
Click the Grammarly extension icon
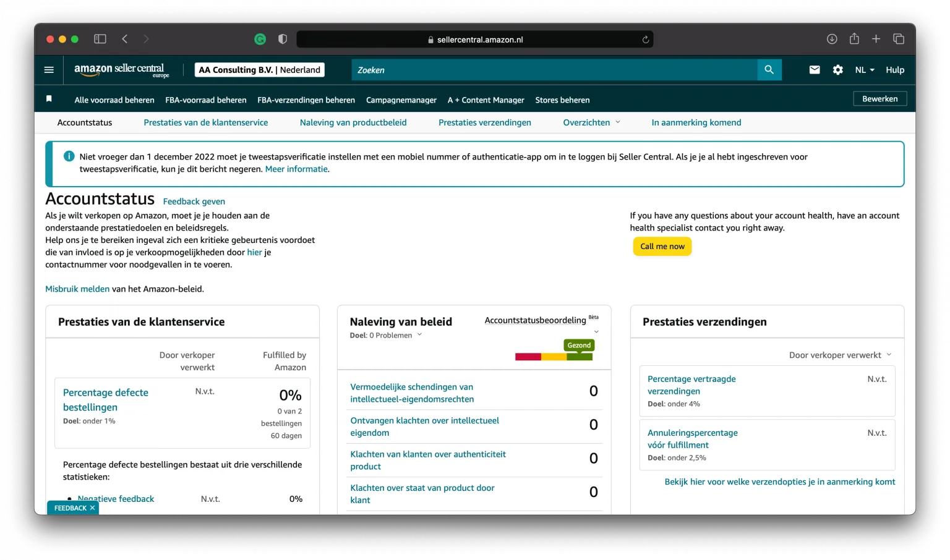click(x=260, y=39)
